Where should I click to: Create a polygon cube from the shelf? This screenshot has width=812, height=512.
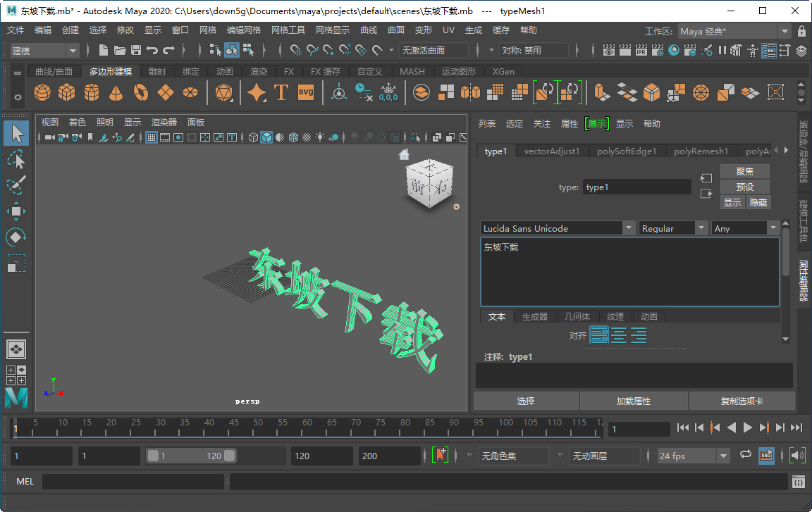pyautogui.click(x=66, y=92)
